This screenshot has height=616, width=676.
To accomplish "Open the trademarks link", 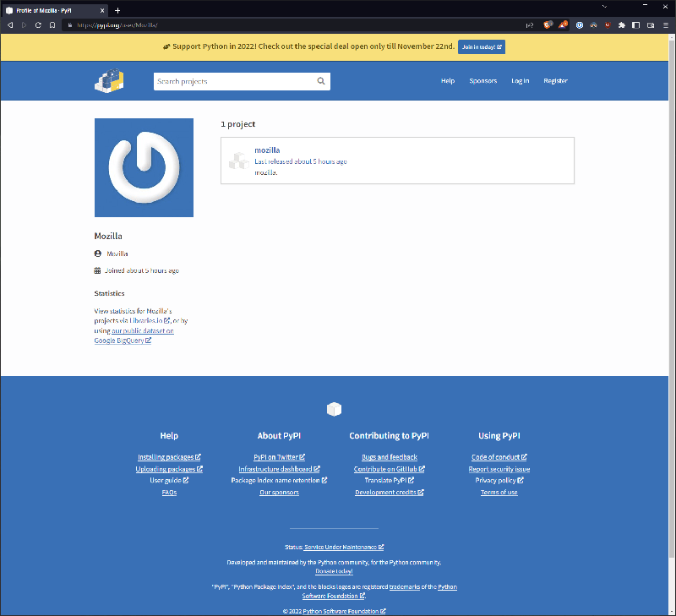I will coord(405,586).
